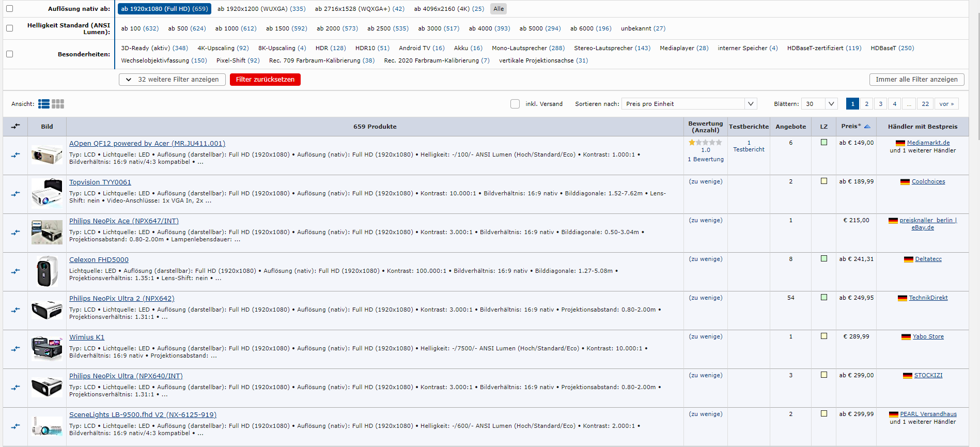Screen dimensions: 980x447
Task: Check LZ box for Philips NeoPix Ultra 2
Action: click(x=824, y=298)
